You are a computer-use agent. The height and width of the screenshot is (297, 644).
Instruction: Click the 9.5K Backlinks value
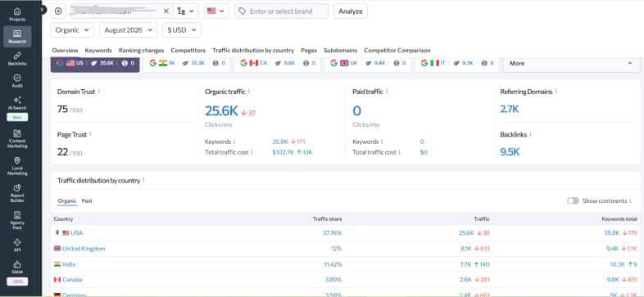[x=510, y=152]
